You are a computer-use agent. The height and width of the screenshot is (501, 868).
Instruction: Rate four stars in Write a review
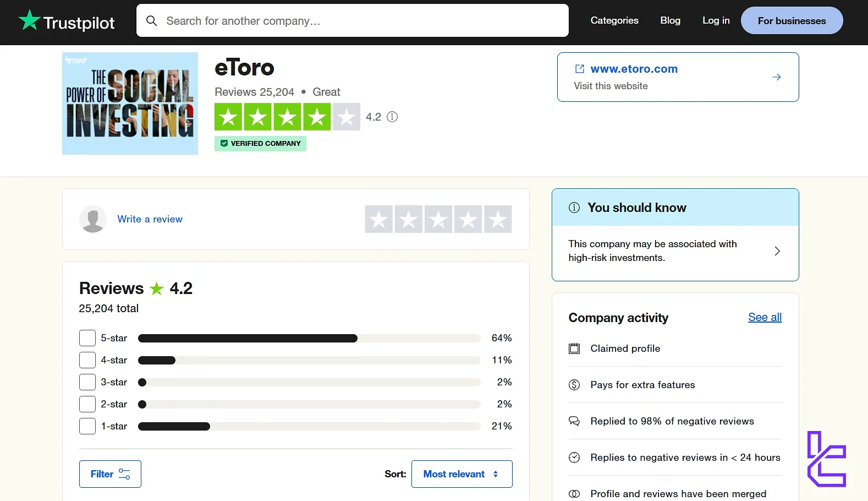point(468,219)
